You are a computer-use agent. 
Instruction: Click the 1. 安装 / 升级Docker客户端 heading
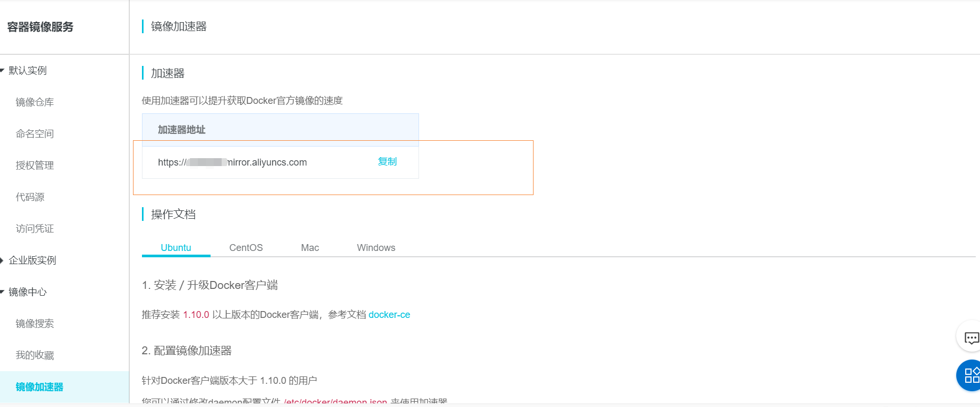pos(210,285)
